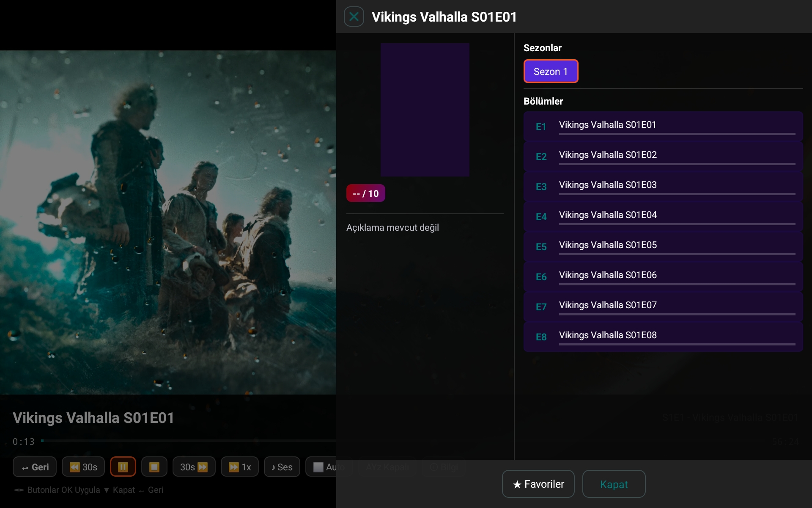Screen dimensions: 812x508
Task: Play episode E2 Vikings Valhalla S01E02
Action: (663, 156)
